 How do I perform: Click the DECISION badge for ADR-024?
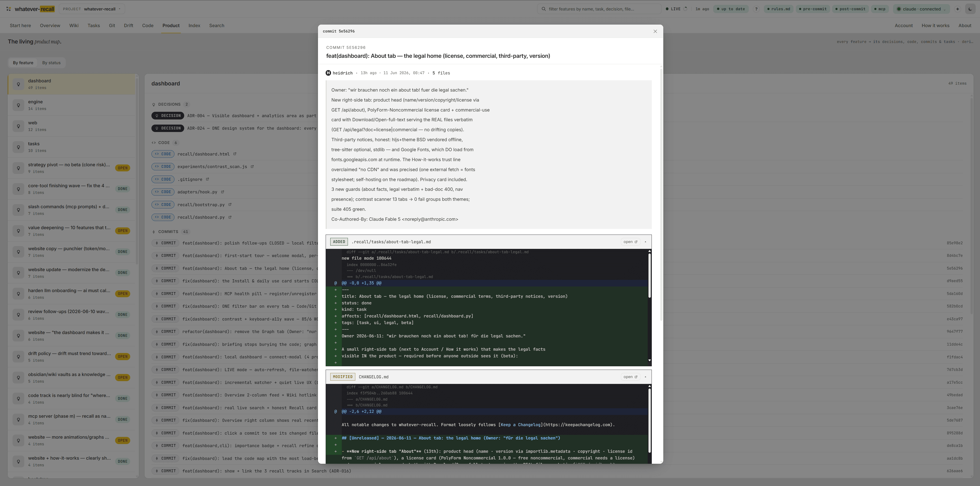coord(168,128)
